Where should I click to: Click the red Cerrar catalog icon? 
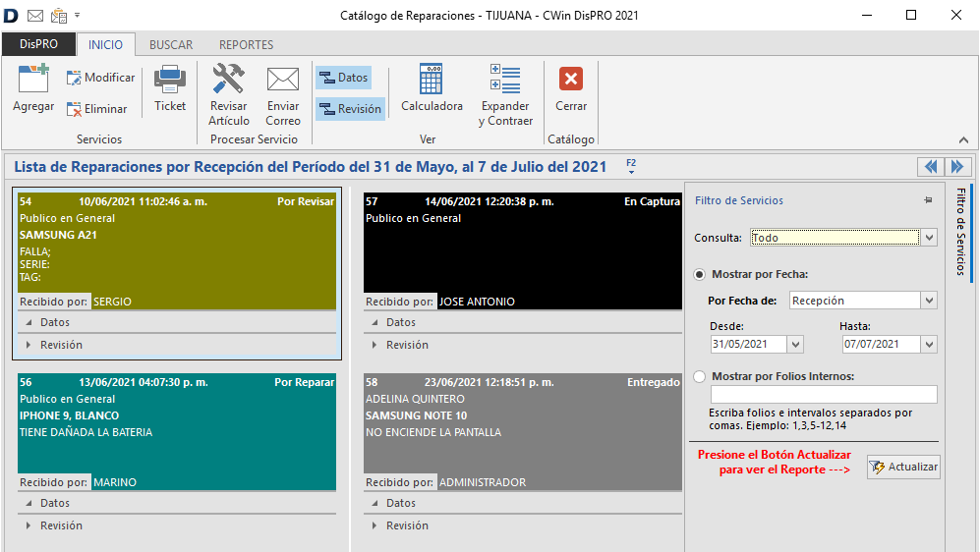(571, 81)
